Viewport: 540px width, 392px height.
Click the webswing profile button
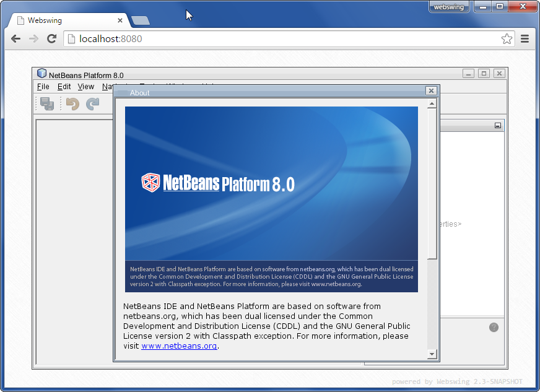click(x=449, y=7)
